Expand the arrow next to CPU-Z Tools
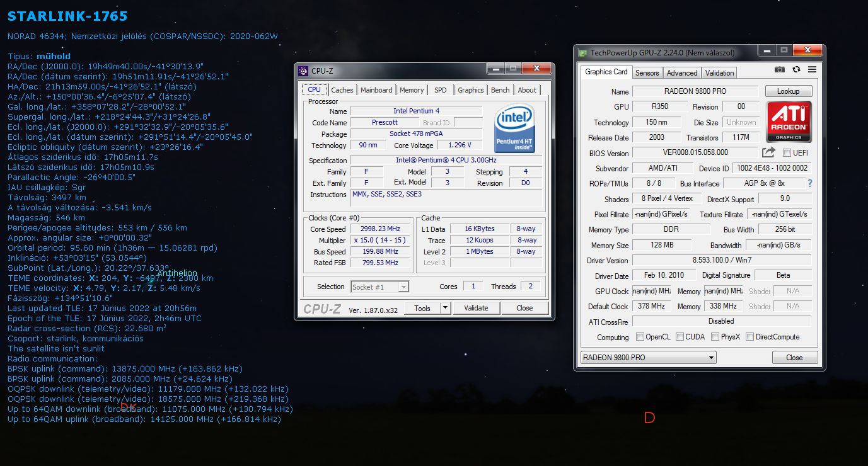This screenshot has width=868, height=466. point(445,308)
